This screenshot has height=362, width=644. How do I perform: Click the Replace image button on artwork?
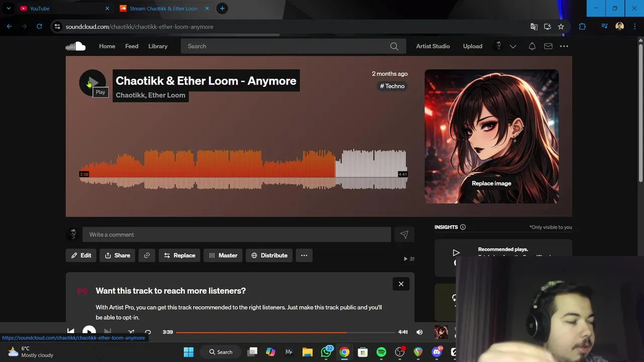coord(492,184)
